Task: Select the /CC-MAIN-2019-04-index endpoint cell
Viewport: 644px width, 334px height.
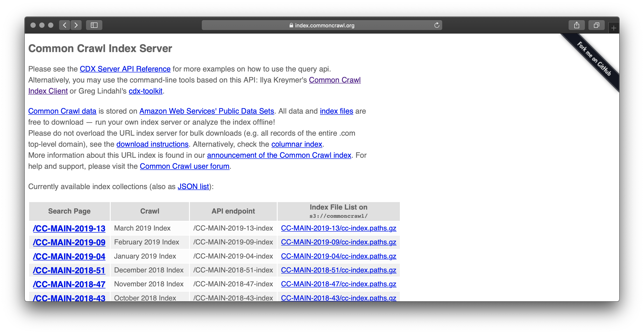Action: (233, 256)
